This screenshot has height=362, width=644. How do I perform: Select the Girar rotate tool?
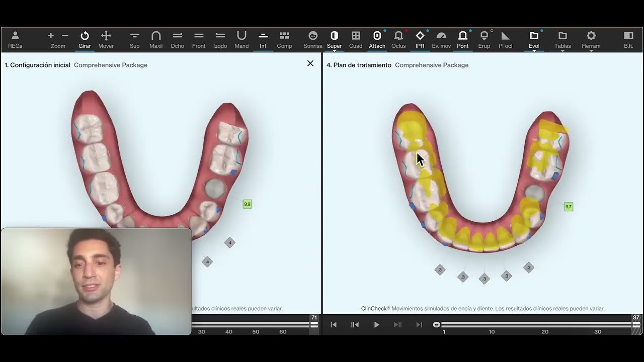[x=85, y=40]
